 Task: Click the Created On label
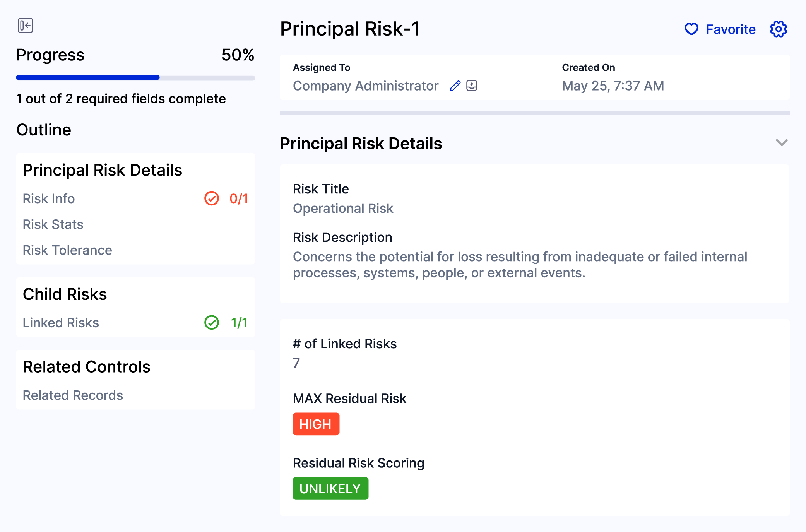pyautogui.click(x=589, y=68)
